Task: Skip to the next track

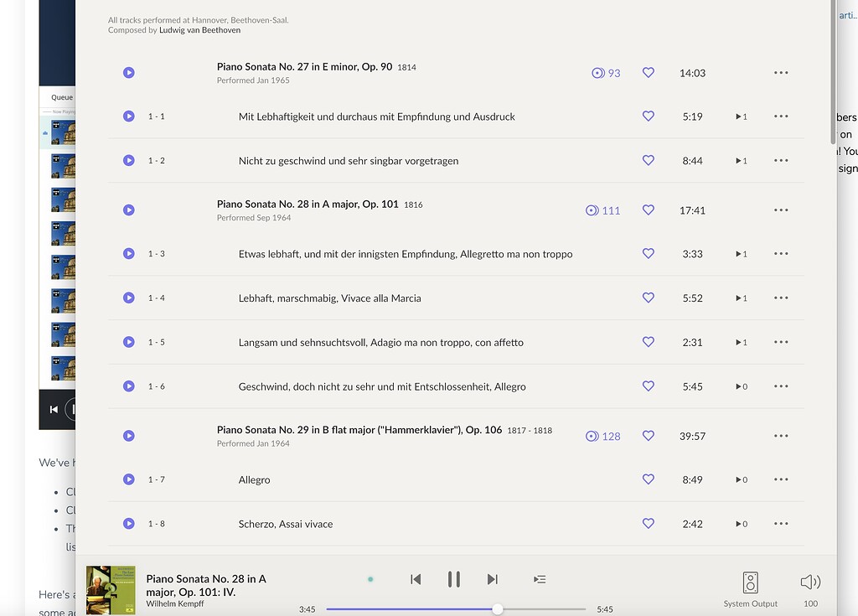Action: (492, 578)
